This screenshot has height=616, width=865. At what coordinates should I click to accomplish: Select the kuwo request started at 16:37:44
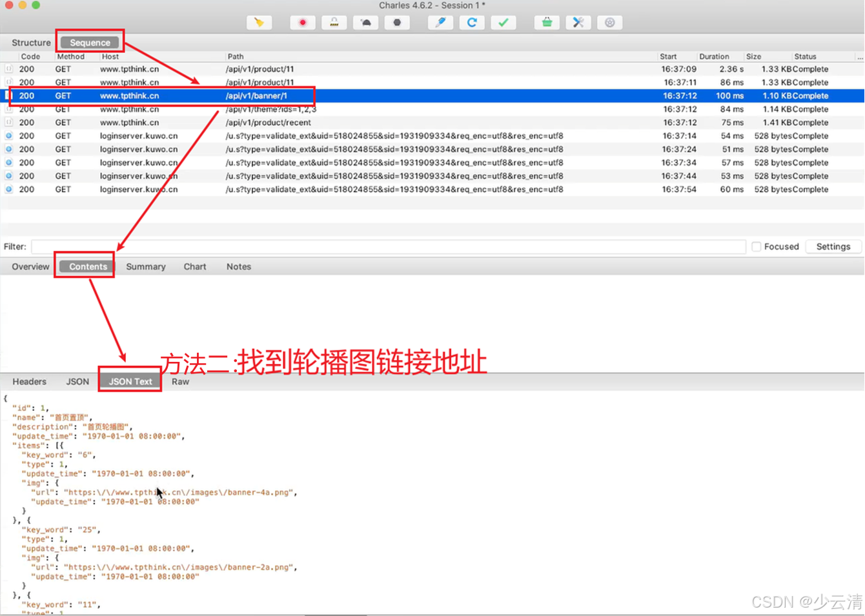(432, 176)
